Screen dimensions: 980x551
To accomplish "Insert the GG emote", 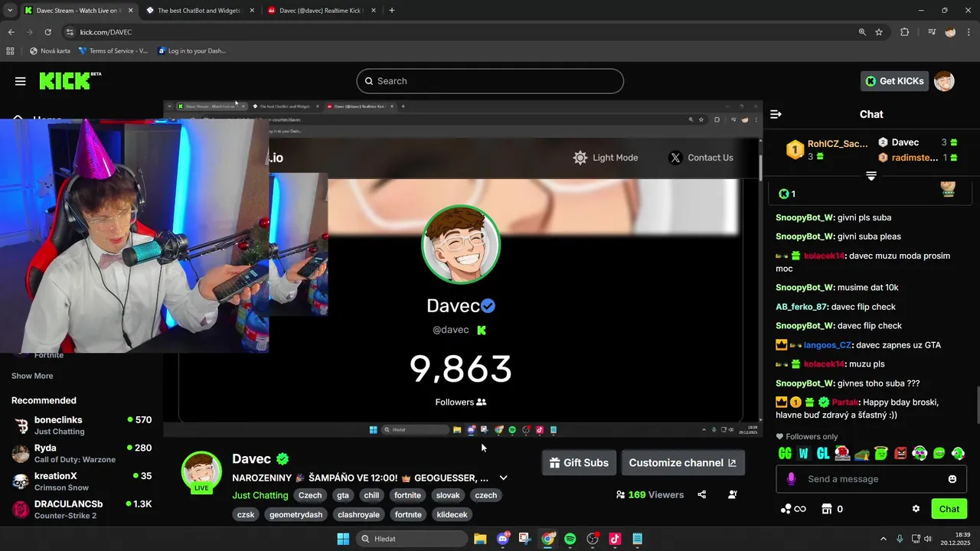I will 785,453.
